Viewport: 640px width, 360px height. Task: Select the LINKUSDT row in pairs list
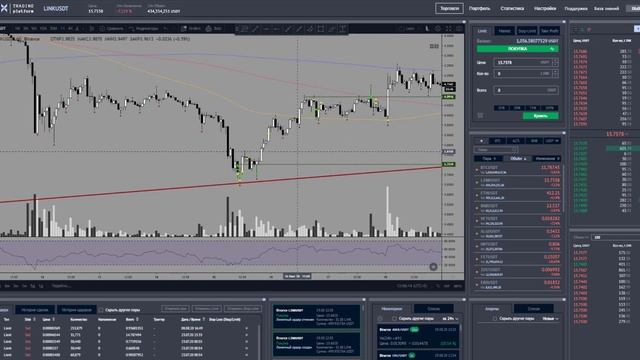[518, 182]
